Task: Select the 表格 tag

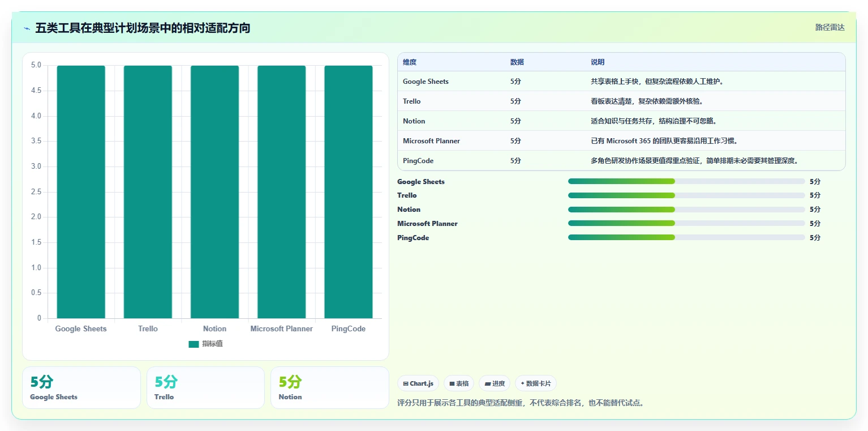Action: (x=458, y=383)
